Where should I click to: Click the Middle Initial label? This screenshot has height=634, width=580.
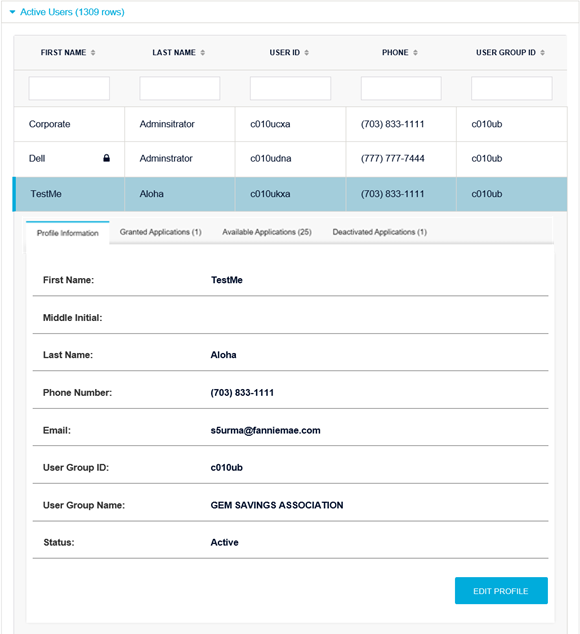[72, 318]
